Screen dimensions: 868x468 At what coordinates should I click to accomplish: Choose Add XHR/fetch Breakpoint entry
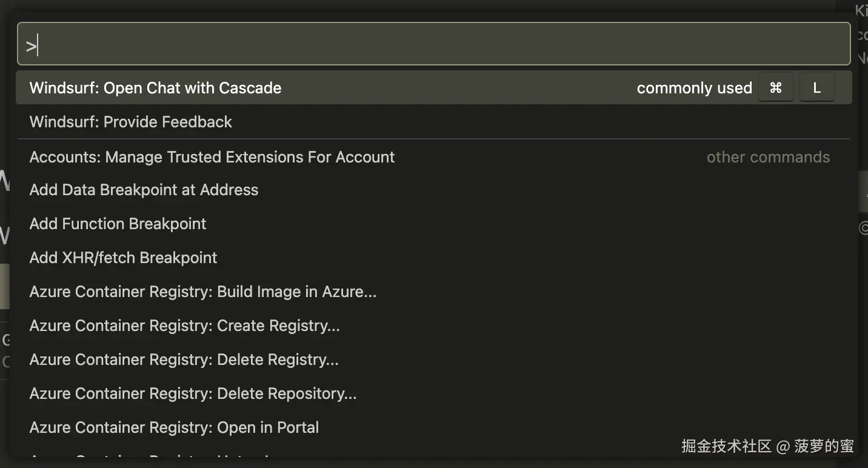[123, 258]
